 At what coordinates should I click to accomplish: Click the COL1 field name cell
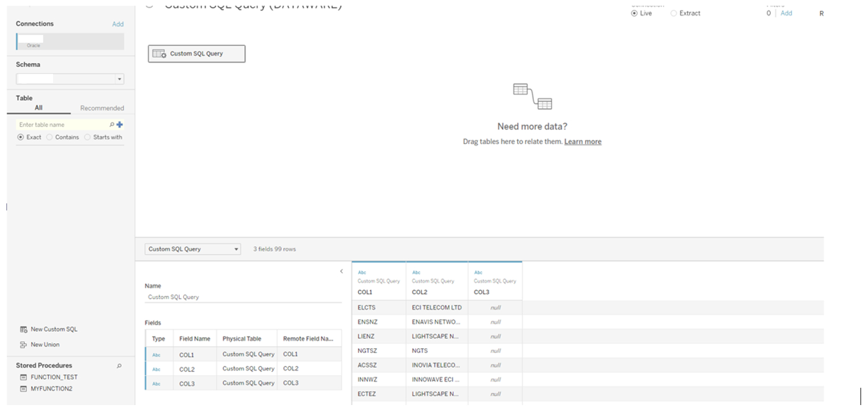pos(195,355)
